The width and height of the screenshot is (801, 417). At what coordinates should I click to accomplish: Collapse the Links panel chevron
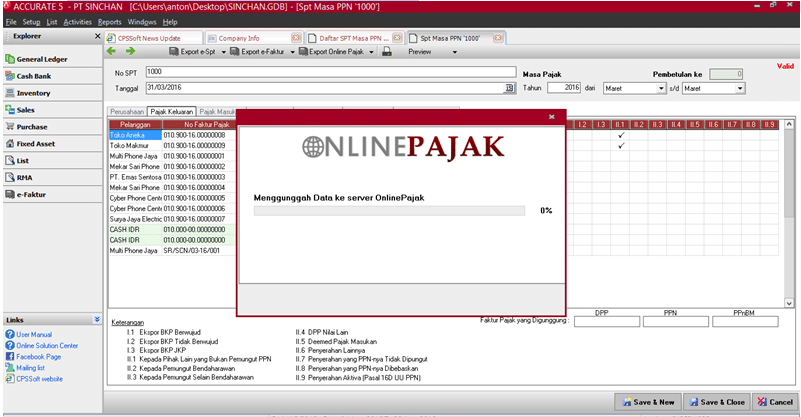point(97,319)
